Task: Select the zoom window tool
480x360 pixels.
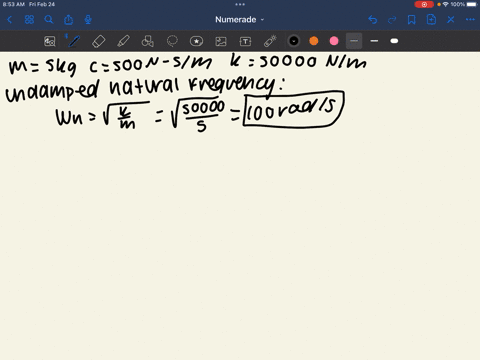Action: 50,41
